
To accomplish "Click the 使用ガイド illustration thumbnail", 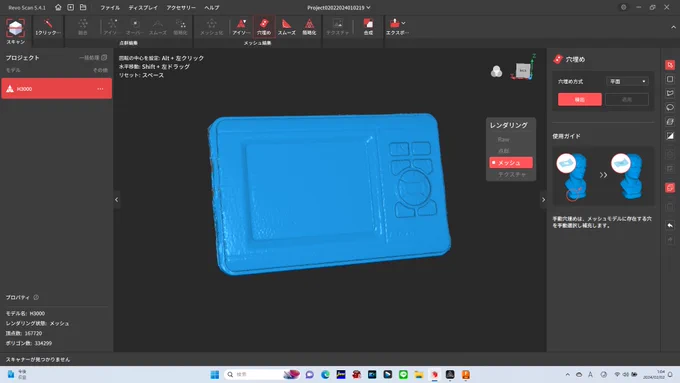I will (603, 176).
